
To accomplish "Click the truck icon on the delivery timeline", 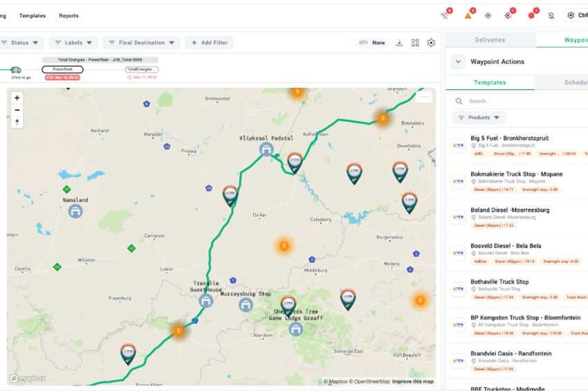I will [x=16, y=70].
